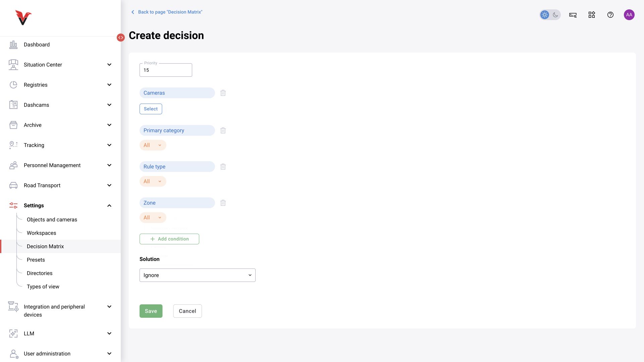The image size is (644, 362).
Task: Click the Tracking map-pin icon
Action: [x=13, y=145]
